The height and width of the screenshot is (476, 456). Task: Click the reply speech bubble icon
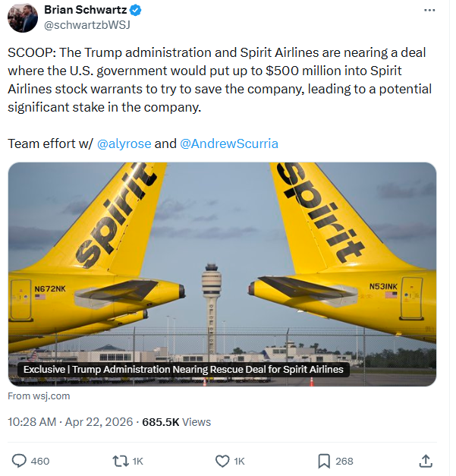click(x=20, y=460)
